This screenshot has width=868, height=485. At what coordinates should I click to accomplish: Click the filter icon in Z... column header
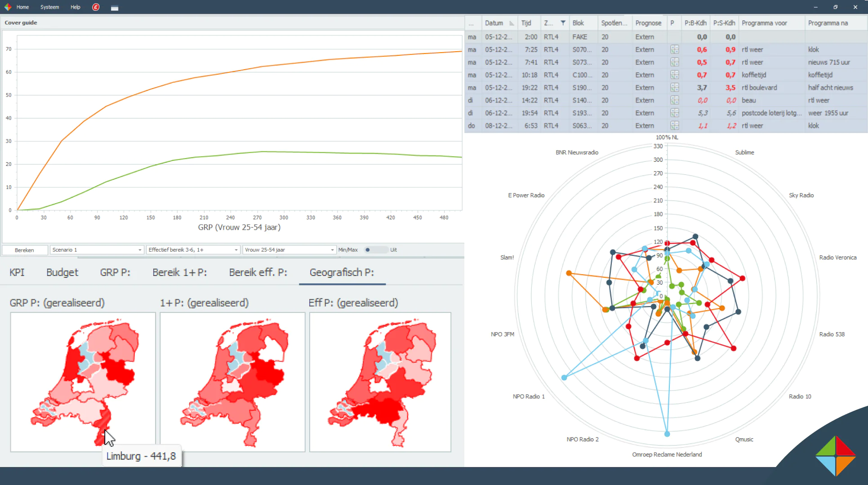point(563,23)
